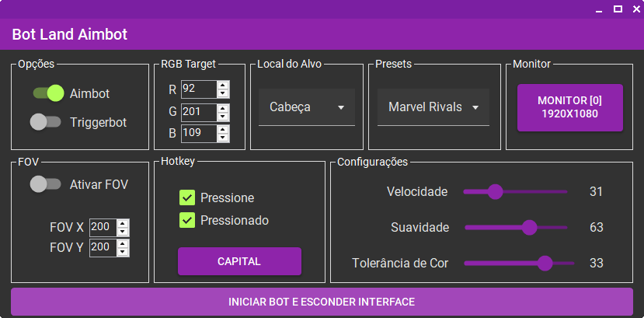Image resolution: width=644 pixels, height=318 pixels.
Task: Open the Cabeça target location dropdown
Action: (x=307, y=107)
